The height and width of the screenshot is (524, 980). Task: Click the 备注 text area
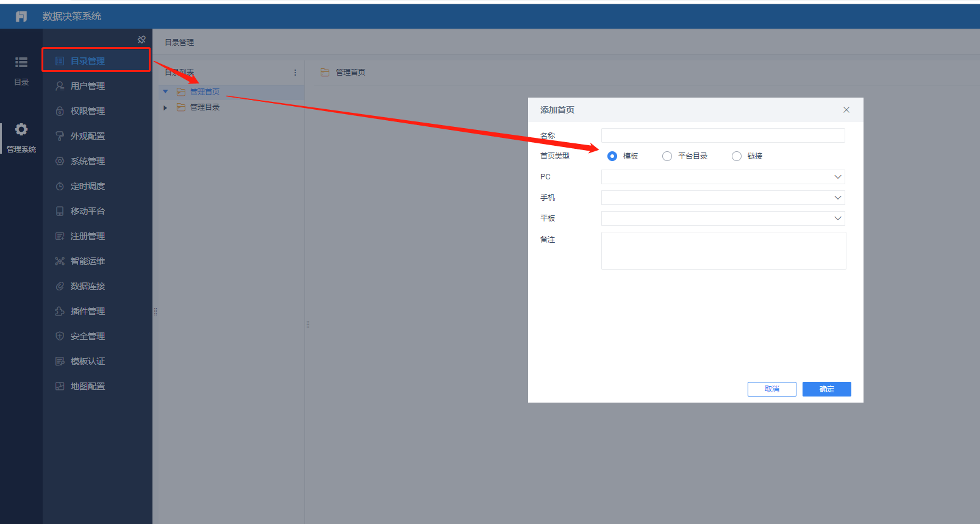tap(724, 251)
